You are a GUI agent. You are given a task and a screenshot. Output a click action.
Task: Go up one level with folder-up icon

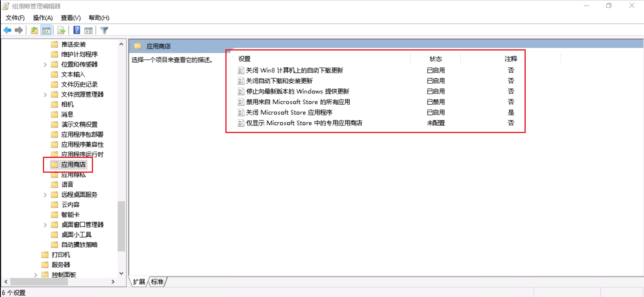[34, 30]
